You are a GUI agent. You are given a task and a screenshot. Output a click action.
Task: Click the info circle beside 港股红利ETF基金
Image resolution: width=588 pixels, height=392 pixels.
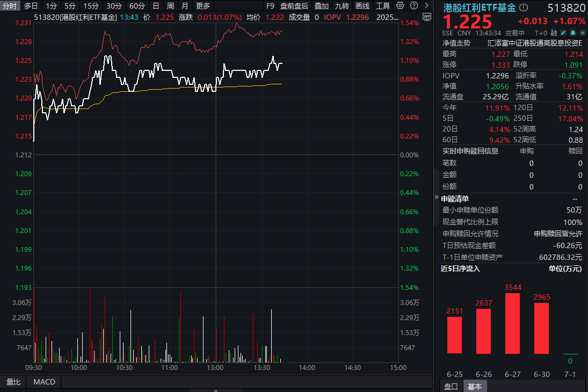tap(524, 8)
